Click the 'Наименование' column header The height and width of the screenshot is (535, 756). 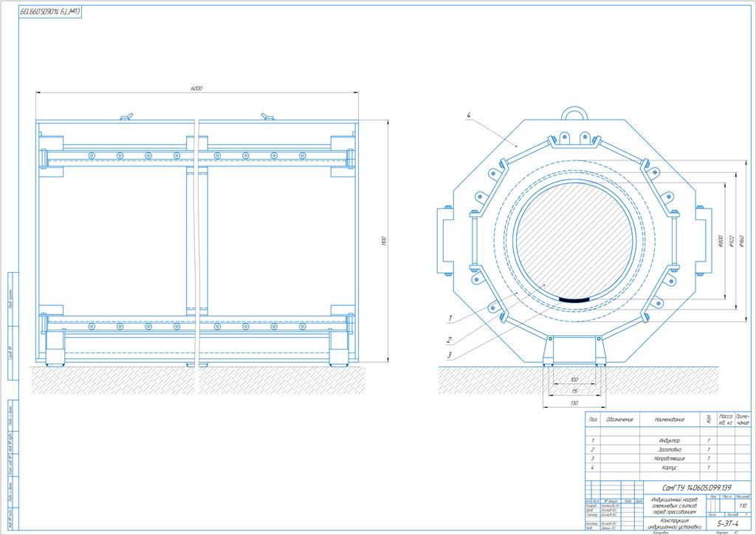[x=669, y=420]
